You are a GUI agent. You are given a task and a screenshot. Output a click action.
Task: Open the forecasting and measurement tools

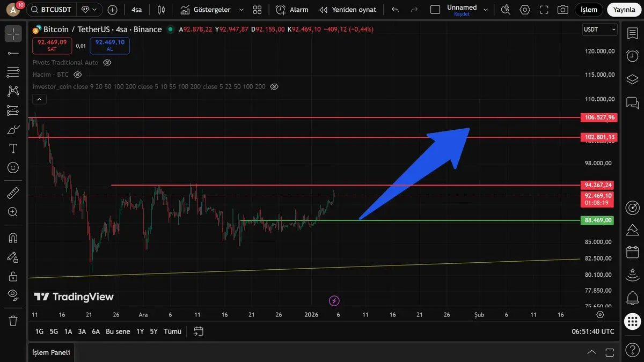(x=13, y=110)
